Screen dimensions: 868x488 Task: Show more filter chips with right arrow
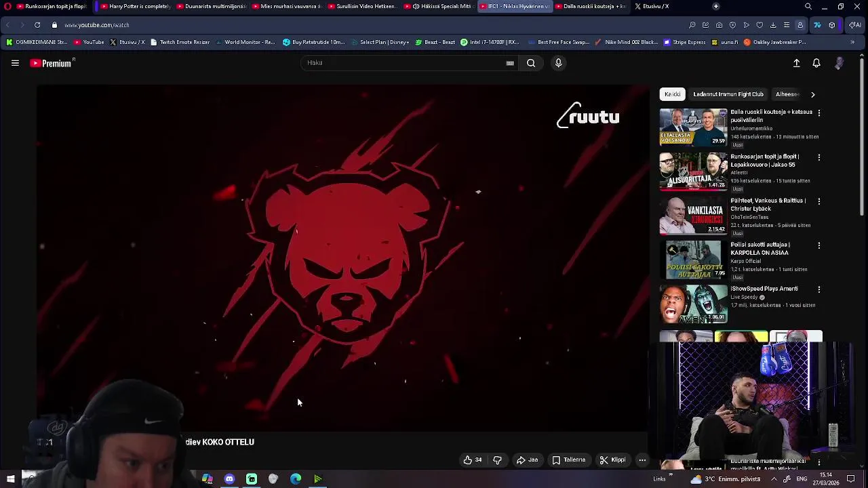pyautogui.click(x=812, y=94)
